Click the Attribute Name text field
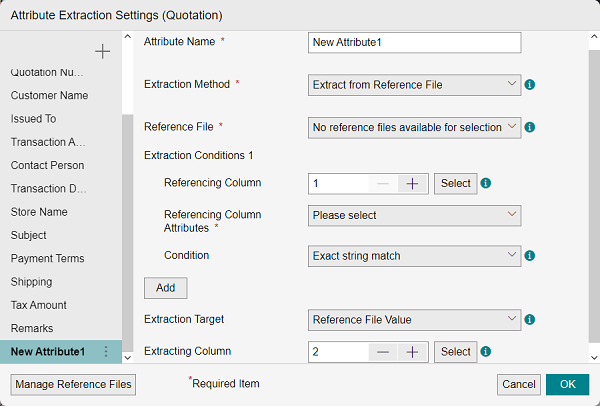The width and height of the screenshot is (600, 406). (x=414, y=42)
